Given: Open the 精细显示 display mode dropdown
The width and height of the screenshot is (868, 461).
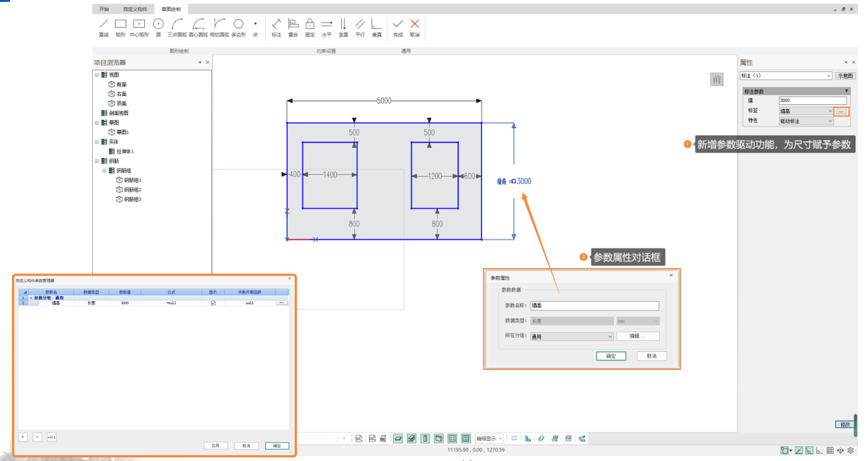Looking at the screenshot, I should [x=489, y=438].
